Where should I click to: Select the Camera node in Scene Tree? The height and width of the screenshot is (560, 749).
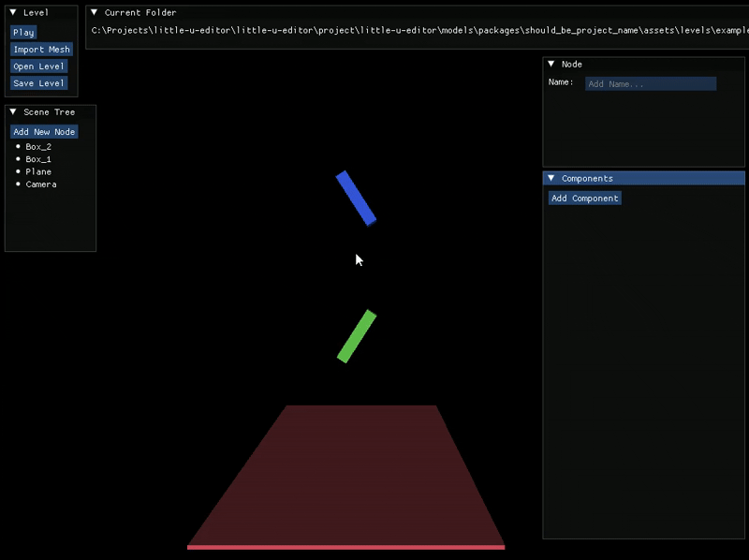(41, 184)
